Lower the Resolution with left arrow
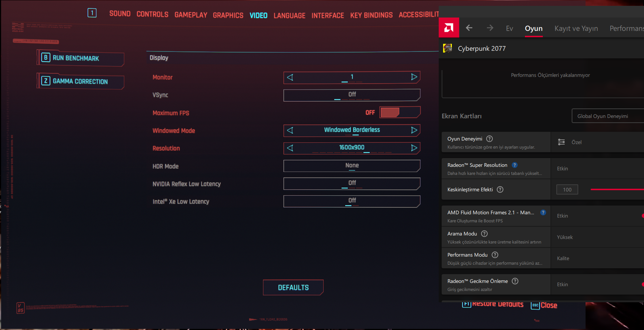 pos(290,148)
